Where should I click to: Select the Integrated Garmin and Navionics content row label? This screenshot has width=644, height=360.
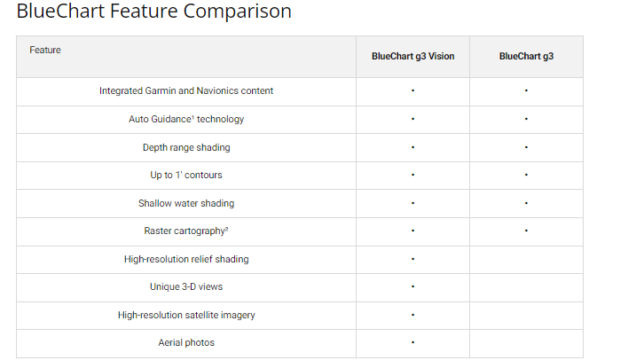pos(186,90)
